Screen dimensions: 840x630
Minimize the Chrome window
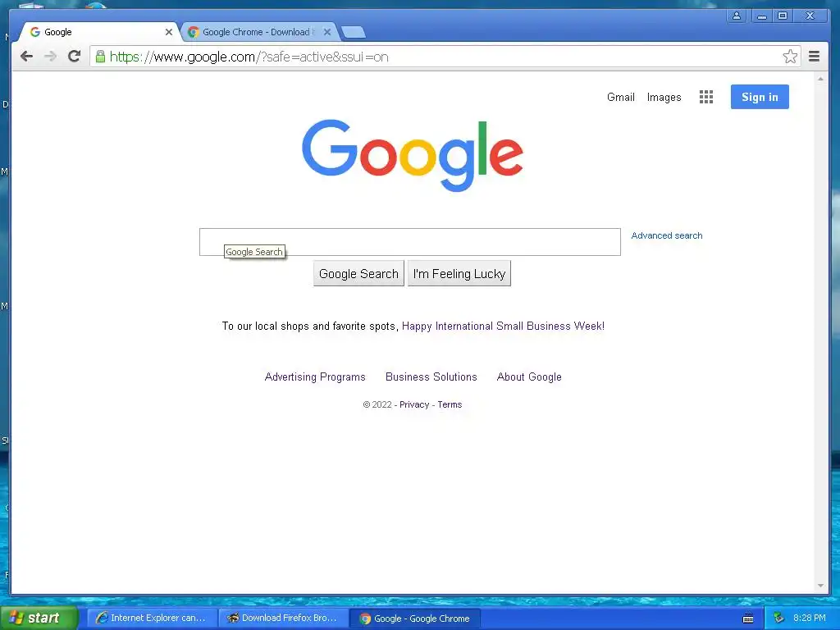pos(761,16)
